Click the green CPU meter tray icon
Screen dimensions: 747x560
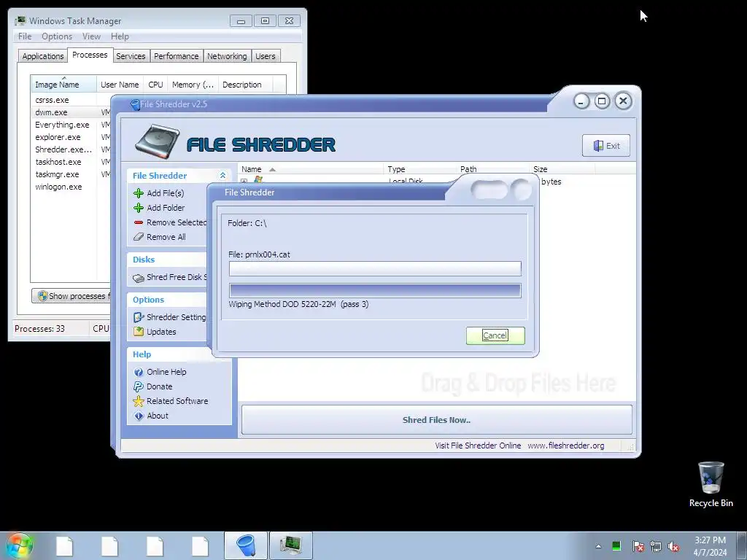[x=616, y=545]
